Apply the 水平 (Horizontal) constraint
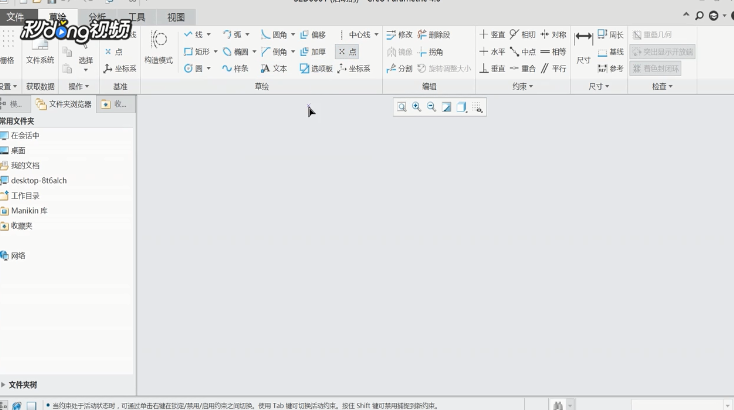The width and height of the screenshot is (734, 410). click(492, 51)
